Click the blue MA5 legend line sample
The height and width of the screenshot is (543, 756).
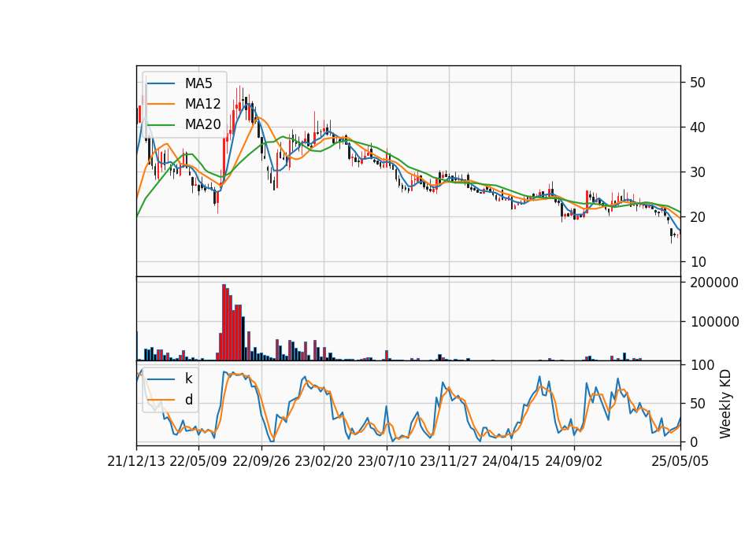[x=161, y=83]
